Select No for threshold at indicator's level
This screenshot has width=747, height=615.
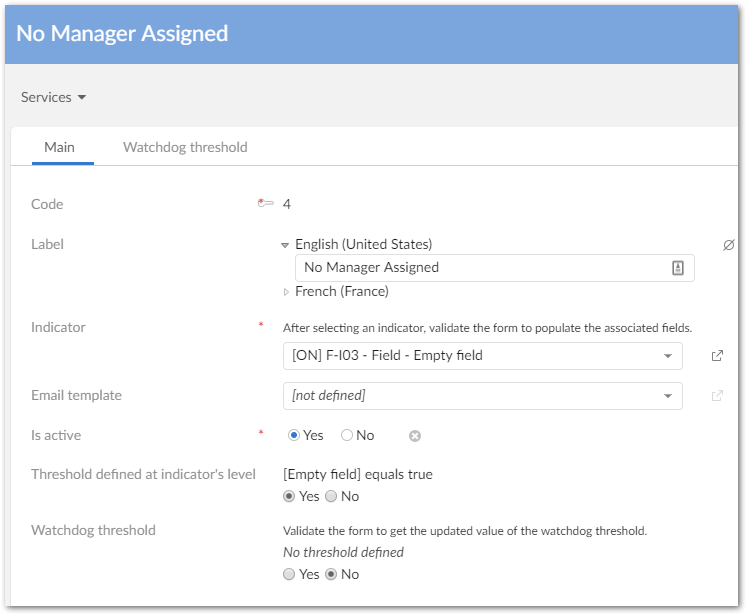coord(331,496)
